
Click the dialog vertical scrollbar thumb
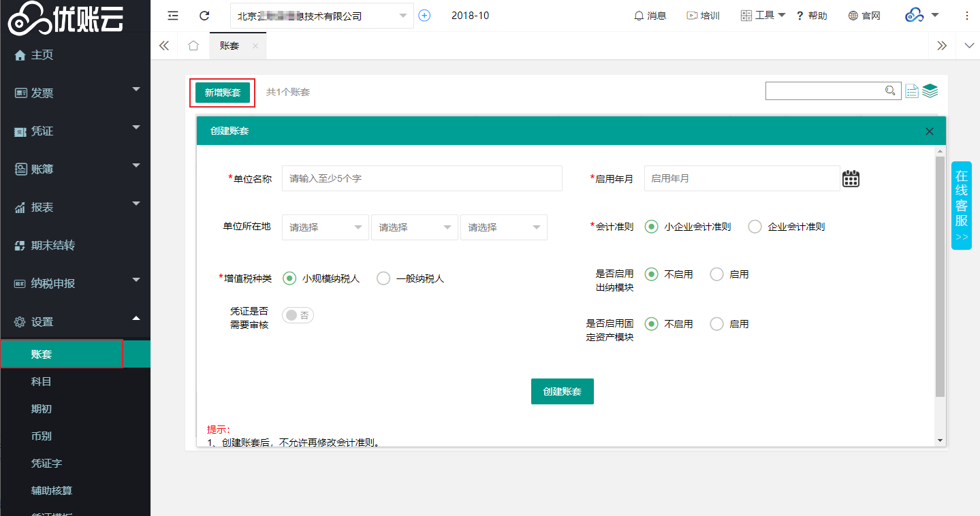coord(941,276)
